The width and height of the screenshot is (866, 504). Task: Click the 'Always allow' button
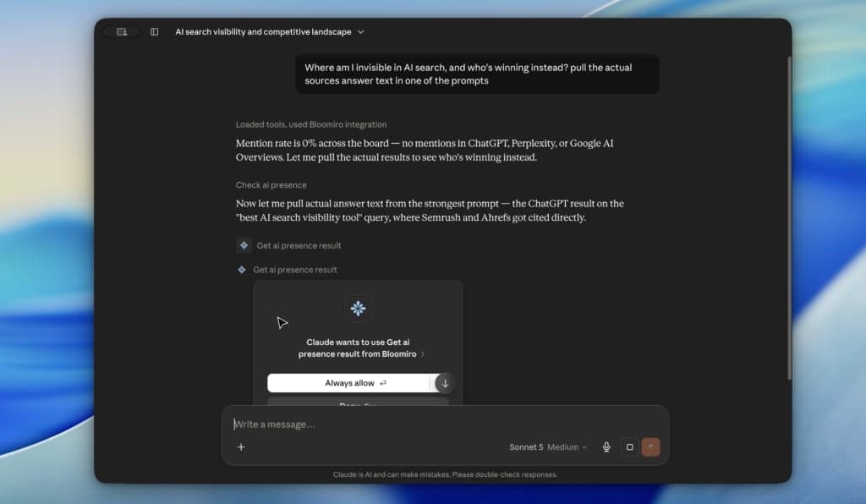[350, 383]
